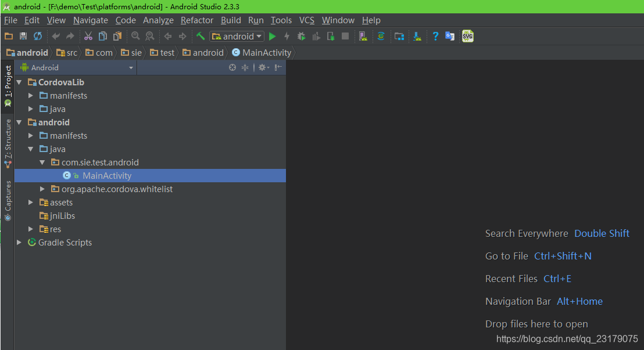Click the Collapse All icon in Project panel
644x350 pixels.
point(245,68)
